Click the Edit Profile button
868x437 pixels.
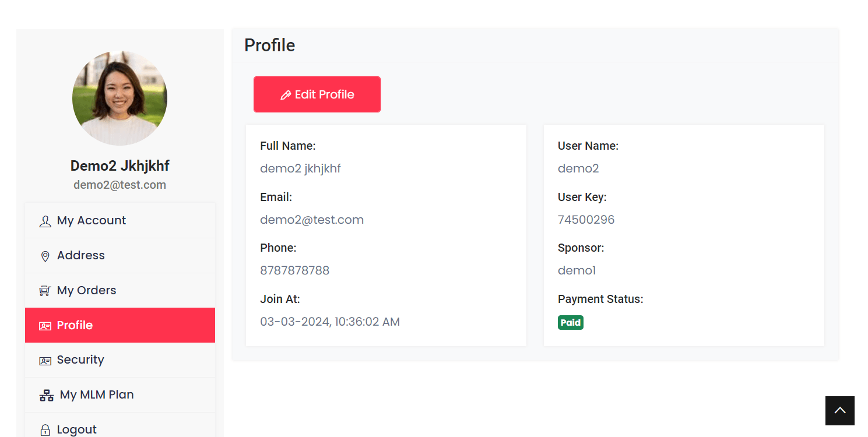coord(317,94)
